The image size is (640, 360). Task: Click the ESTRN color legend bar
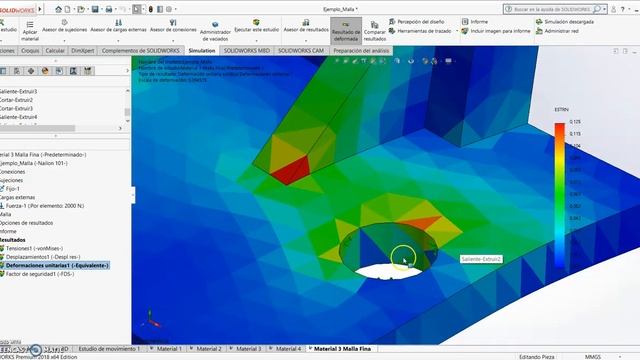(x=560, y=195)
